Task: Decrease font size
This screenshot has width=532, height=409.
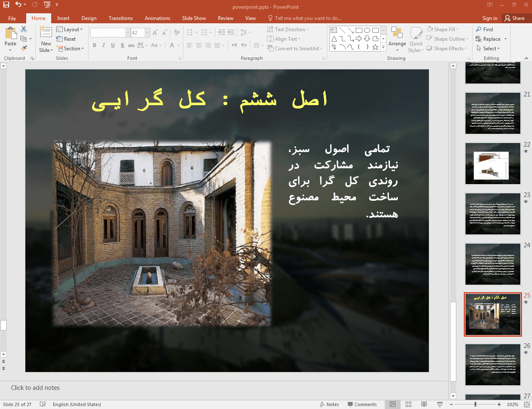Action: 165,32
